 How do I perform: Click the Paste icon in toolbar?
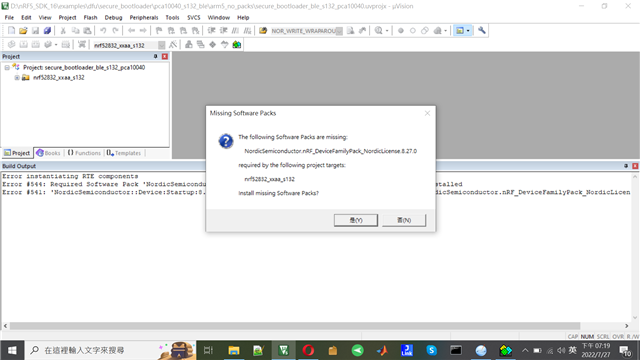(87, 31)
